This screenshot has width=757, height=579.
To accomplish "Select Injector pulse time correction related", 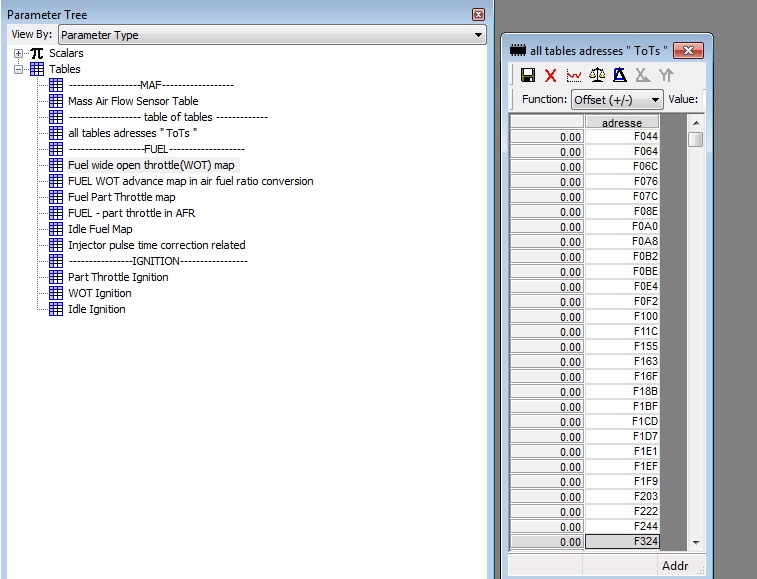I will click(156, 245).
